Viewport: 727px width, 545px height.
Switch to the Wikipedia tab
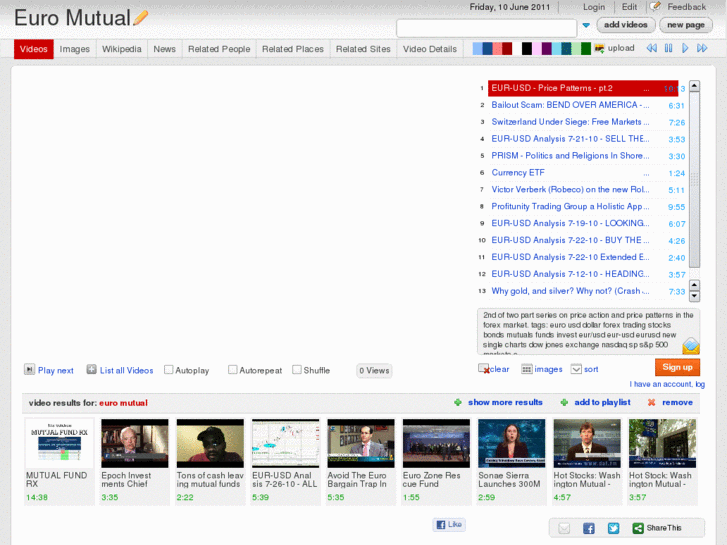(123, 49)
